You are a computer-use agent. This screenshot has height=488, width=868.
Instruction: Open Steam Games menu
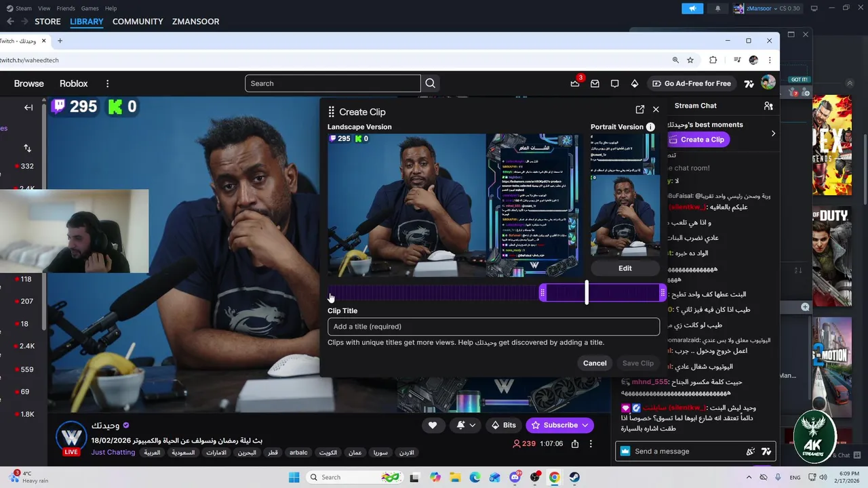coord(90,8)
